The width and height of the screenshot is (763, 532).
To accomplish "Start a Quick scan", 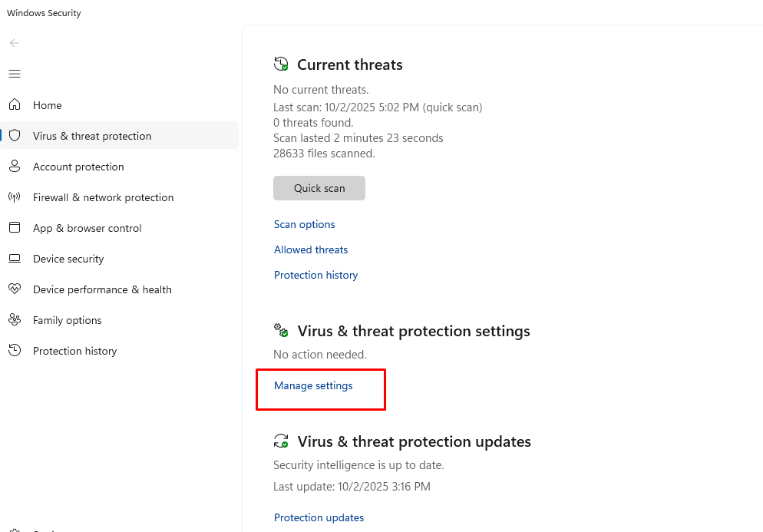I will [319, 188].
